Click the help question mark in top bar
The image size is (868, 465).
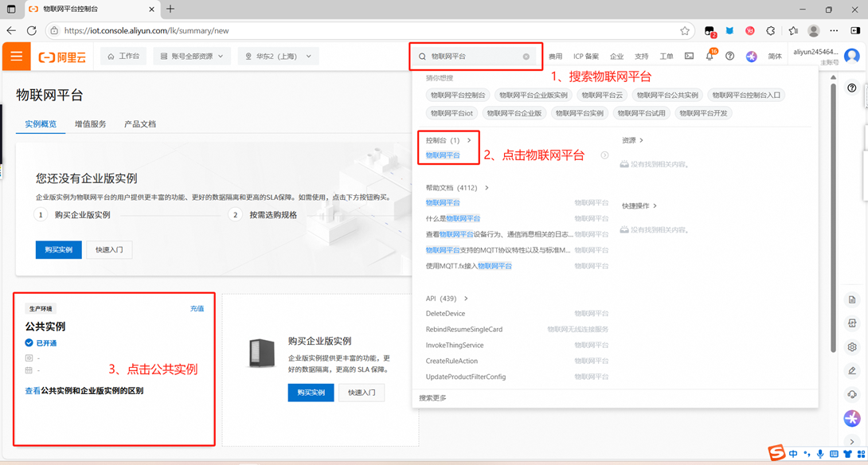point(729,57)
